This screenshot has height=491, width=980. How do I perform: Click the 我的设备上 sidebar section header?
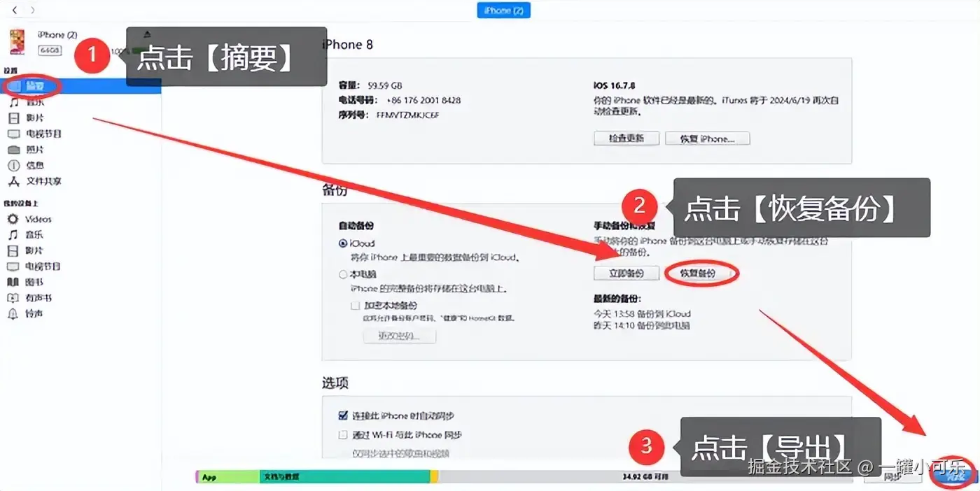[21, 204]
